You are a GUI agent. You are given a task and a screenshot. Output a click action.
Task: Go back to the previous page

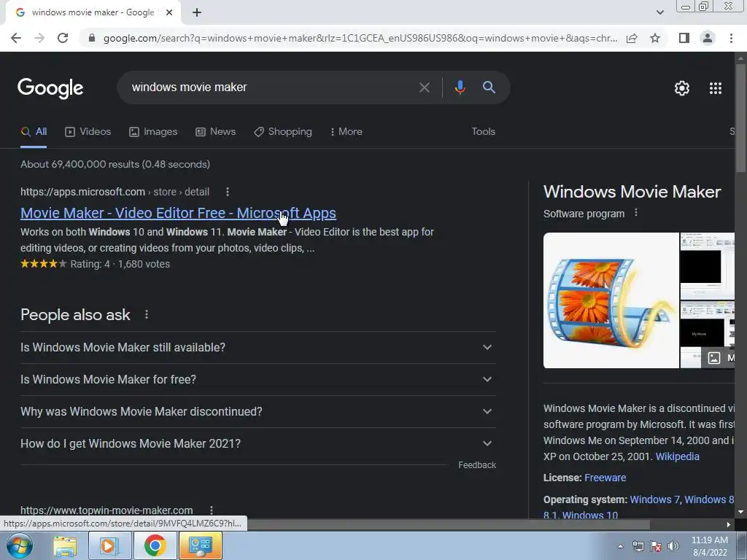point(16,38)
